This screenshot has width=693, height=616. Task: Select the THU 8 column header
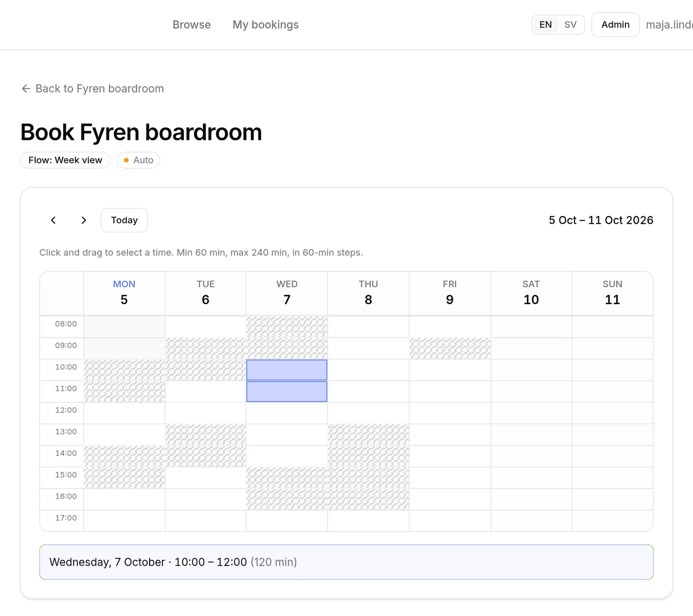click(369, 293)
